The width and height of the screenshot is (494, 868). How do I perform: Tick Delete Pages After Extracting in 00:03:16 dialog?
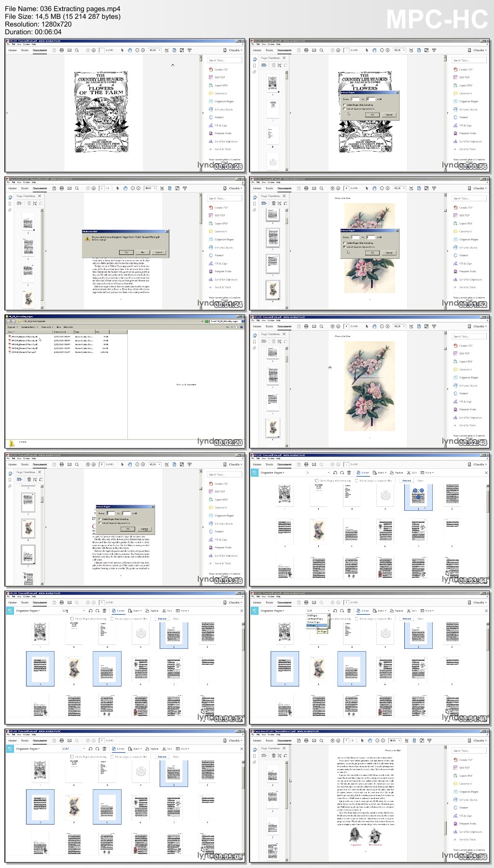pos(100,519)
